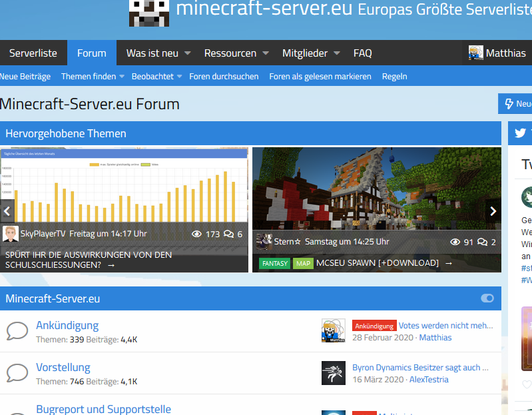Click the Vorstellung forum speech bubble icon
Image resolution: width=532 pixels, height=415 pixels.
17,373
